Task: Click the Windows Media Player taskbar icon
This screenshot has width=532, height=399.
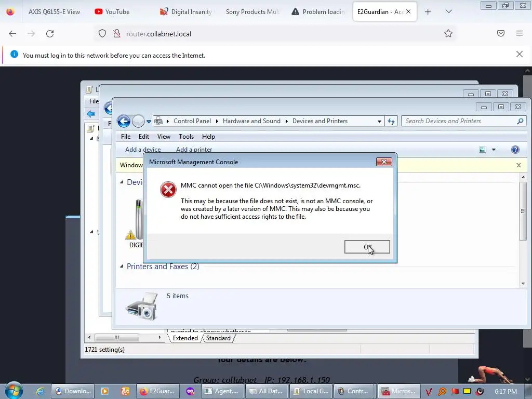Action: [x=105, y=391]
